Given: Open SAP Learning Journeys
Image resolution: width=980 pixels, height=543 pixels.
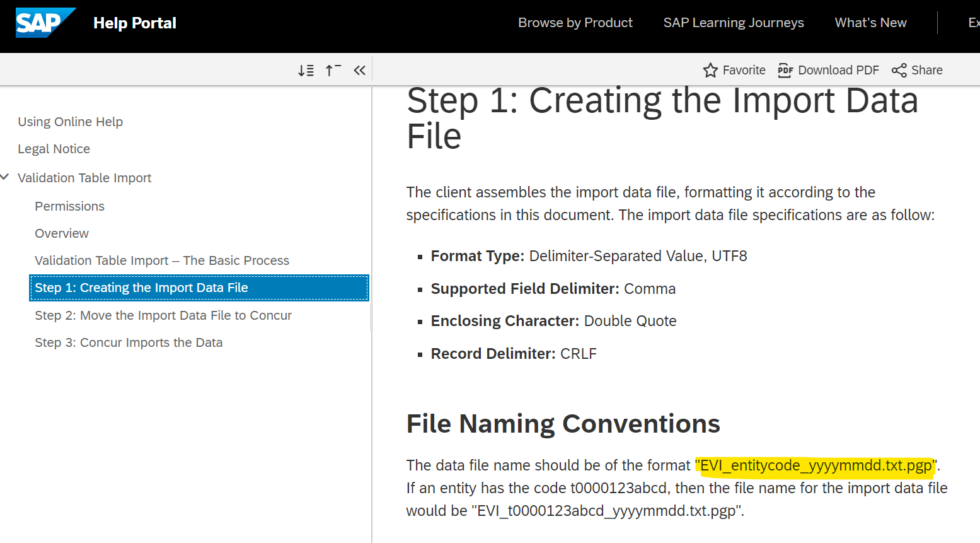Looking at the screenshot, I should click(x=733, y=22).
